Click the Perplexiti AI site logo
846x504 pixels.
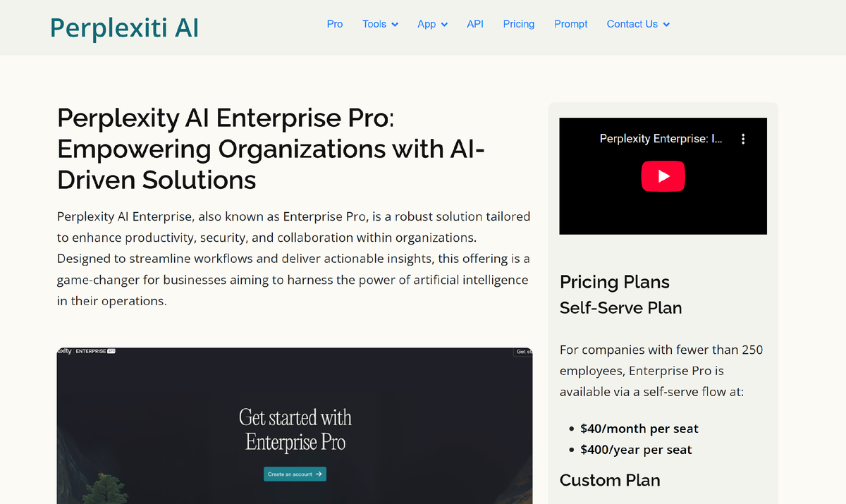point(124,27)
